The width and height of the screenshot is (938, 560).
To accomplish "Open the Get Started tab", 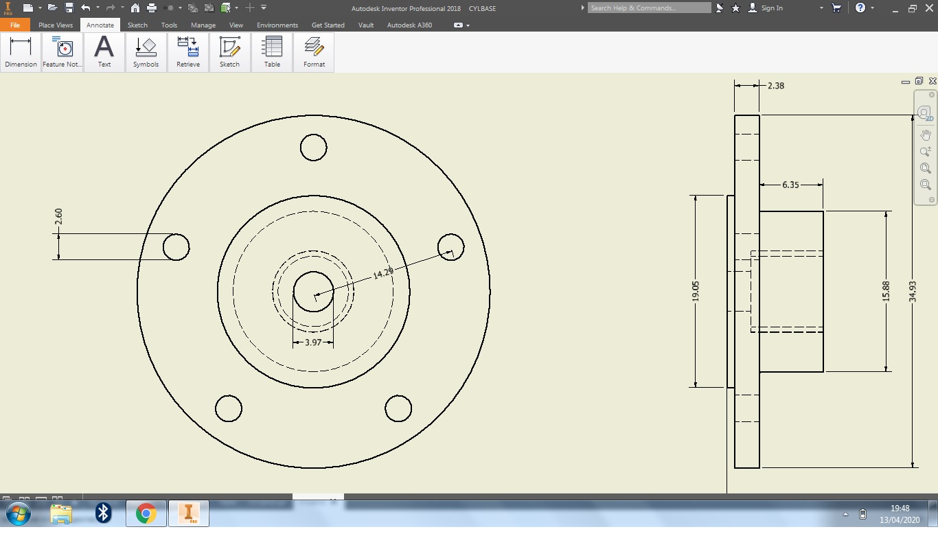I will pyautogui.click(x=328, y=25).
